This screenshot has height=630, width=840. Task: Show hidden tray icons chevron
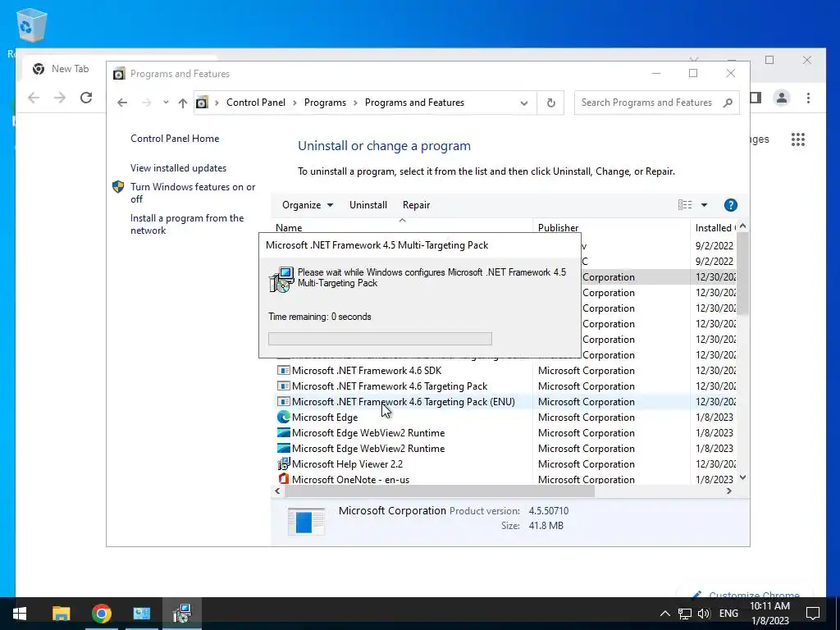click(x=664, y=614)
